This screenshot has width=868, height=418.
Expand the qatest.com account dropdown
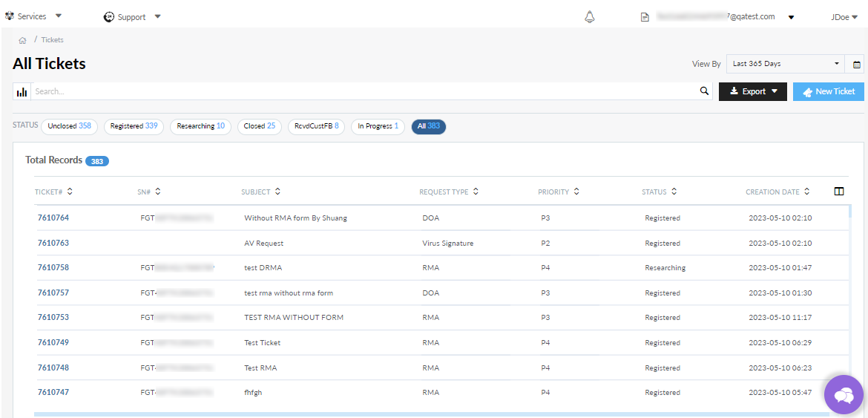791,17
